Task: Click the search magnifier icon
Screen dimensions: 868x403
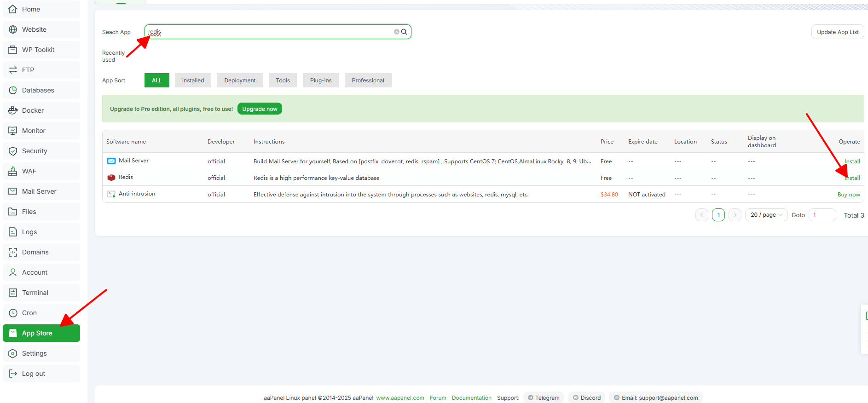Action: click(x=404, y=32)
